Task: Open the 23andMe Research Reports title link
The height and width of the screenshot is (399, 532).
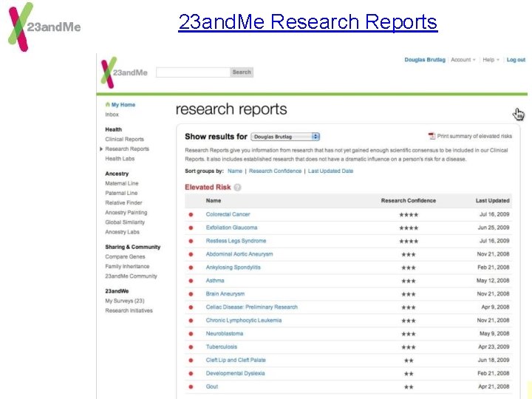Action: (307, 21)
